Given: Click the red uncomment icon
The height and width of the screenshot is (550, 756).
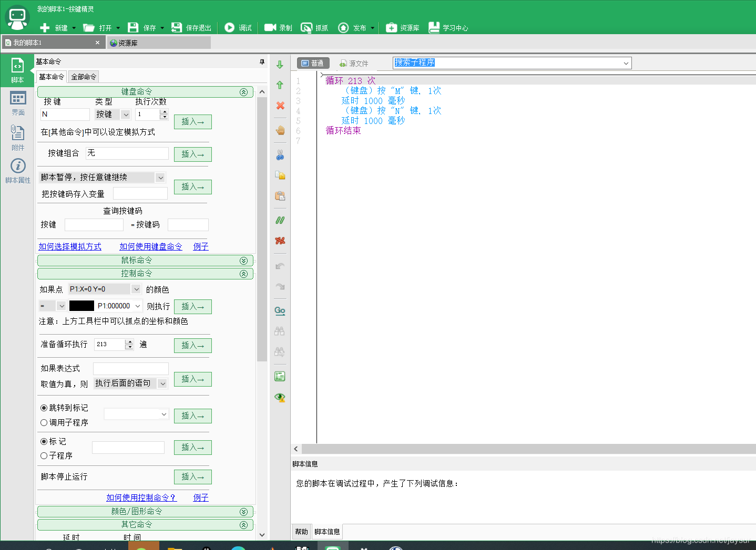Looking at the screenshot, I should [x=280, y=241].
